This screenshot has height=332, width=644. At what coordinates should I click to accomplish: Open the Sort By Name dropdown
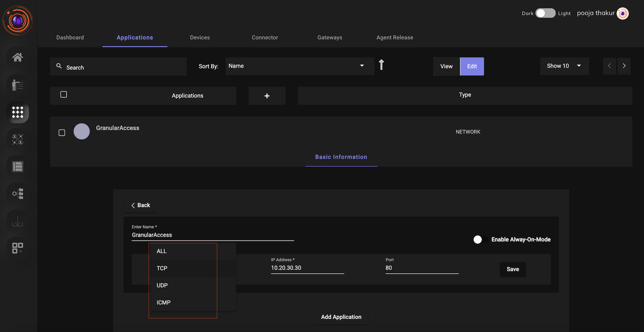[300, 66]
